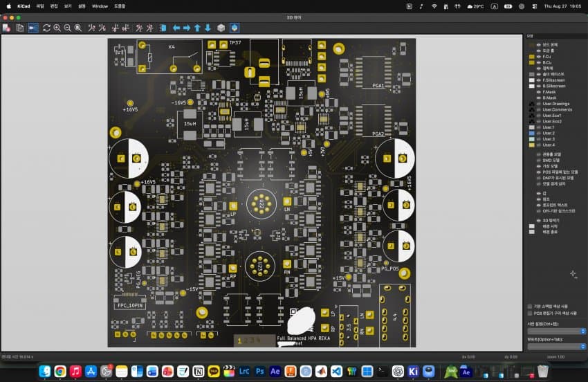
Task: Click the B.Cu color swatch
Action: (x=531, y=63)
